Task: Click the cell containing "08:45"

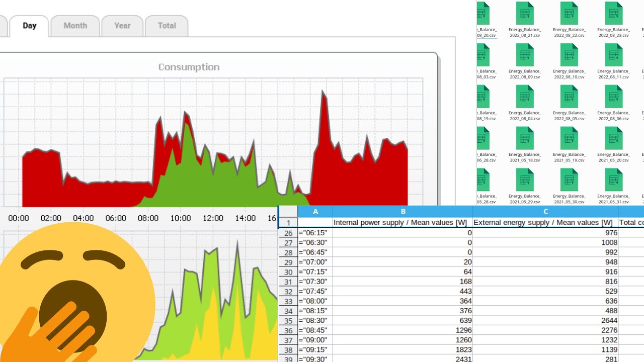Action: click(315, 330)
